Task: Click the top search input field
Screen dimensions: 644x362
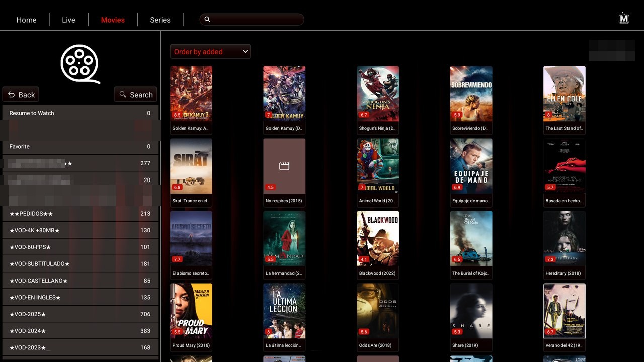Action: point(252,20)
